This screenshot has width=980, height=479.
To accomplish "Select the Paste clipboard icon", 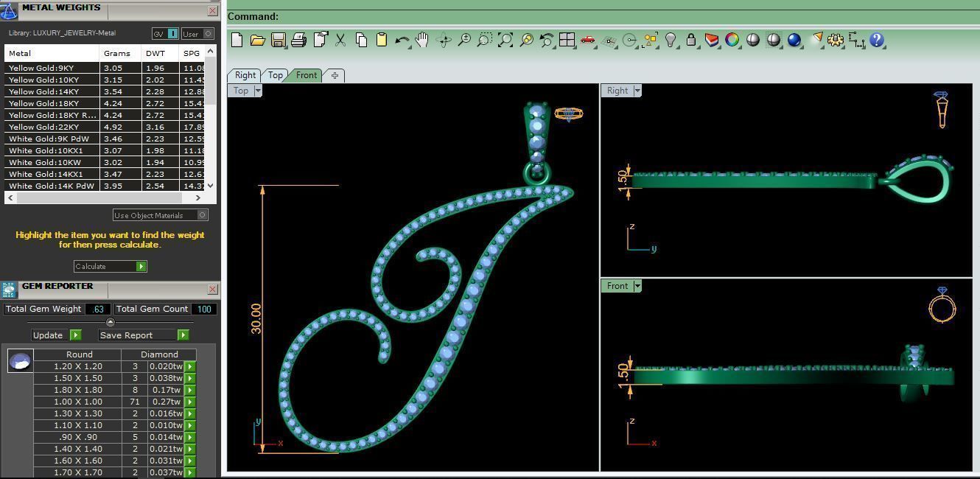I will [382, 40].
